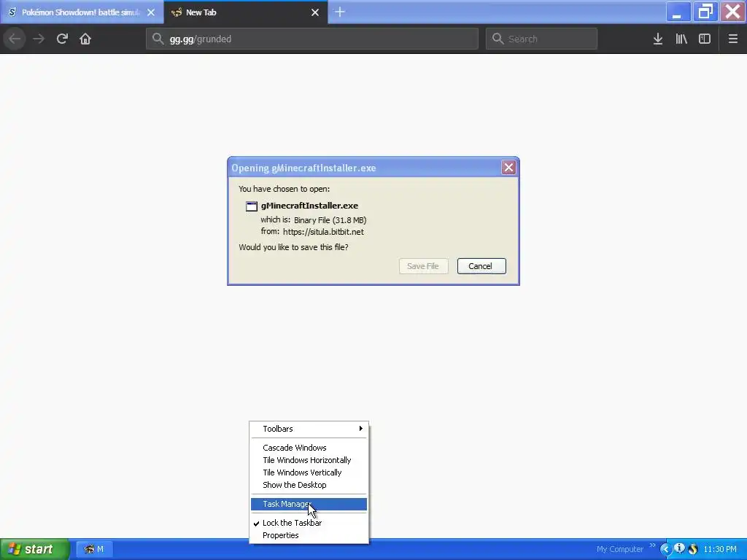747x560 pixels.
Task: Focus the Search input field
Action: point(541,39)
